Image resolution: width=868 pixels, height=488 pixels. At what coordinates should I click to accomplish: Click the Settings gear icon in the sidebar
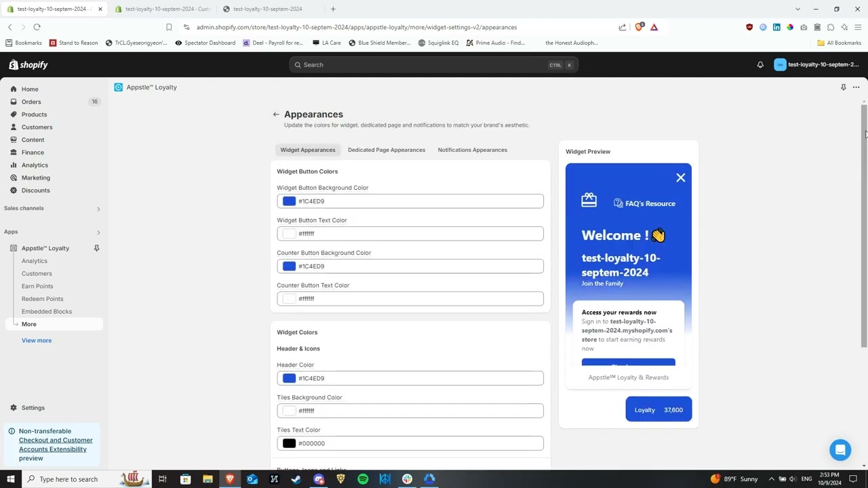coord(14,408)
